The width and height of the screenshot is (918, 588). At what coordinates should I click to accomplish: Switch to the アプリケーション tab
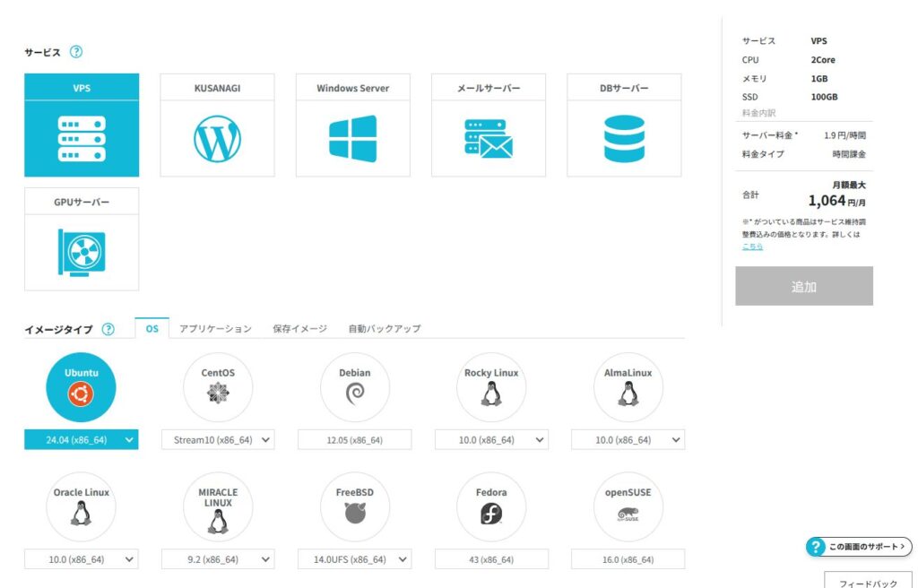pos(215,329)
